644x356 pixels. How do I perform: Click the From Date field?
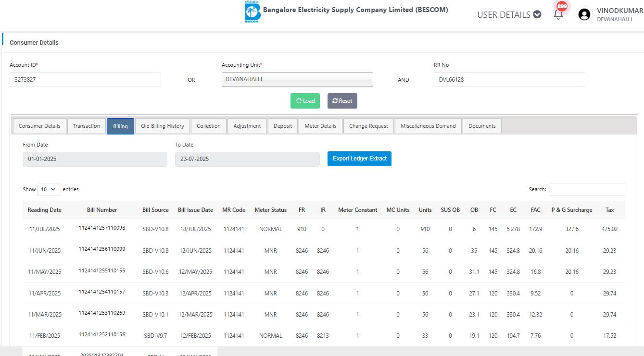click(x=95, y=159)
